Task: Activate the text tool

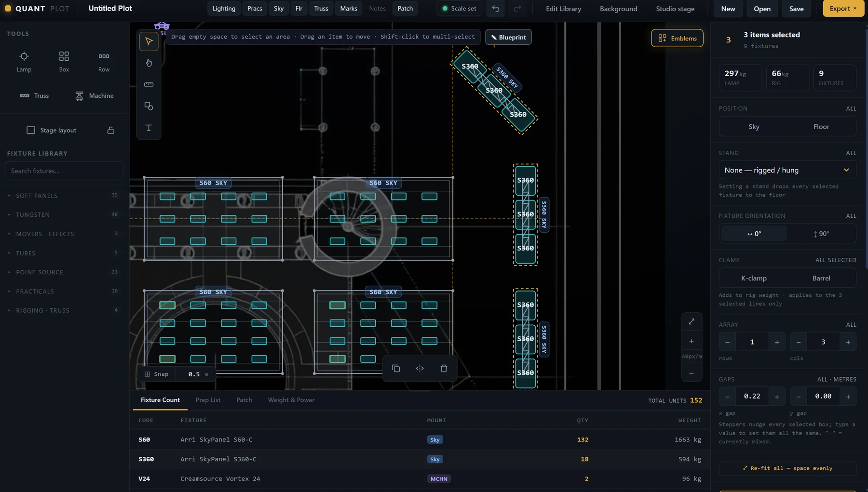Action: (x=149, y=128)
